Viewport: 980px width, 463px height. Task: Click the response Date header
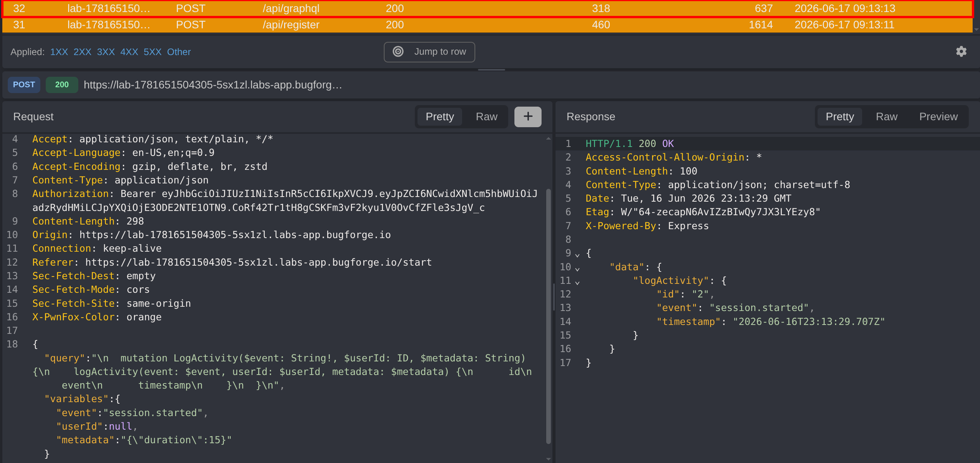pos(688,199)
